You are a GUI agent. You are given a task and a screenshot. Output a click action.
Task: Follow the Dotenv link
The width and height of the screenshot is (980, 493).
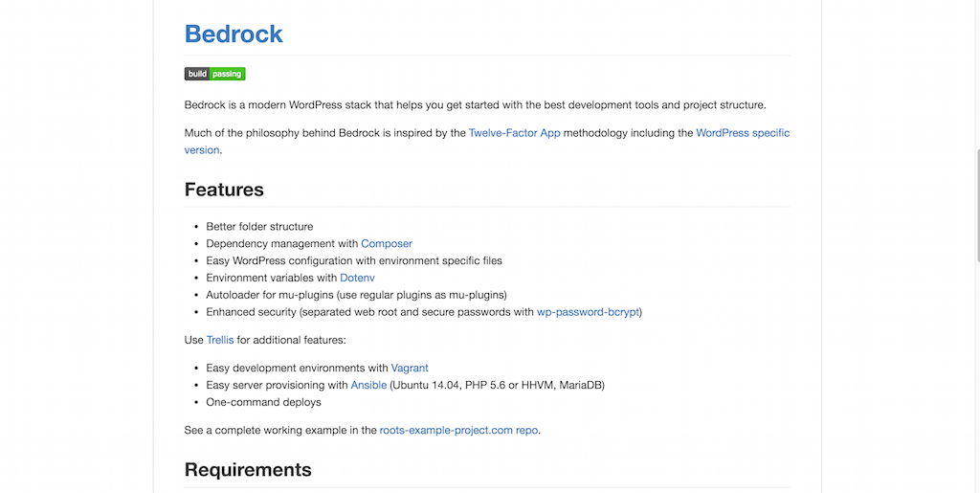358,278
